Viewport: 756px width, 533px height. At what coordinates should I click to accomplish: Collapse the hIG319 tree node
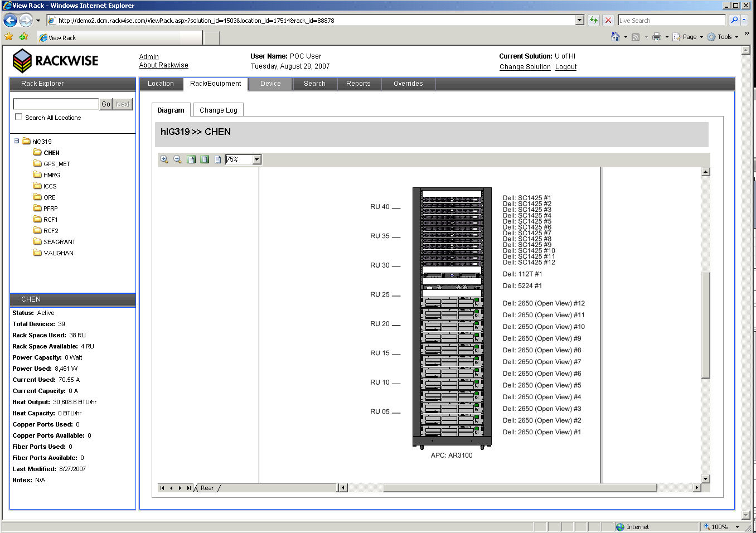point(17,141)
